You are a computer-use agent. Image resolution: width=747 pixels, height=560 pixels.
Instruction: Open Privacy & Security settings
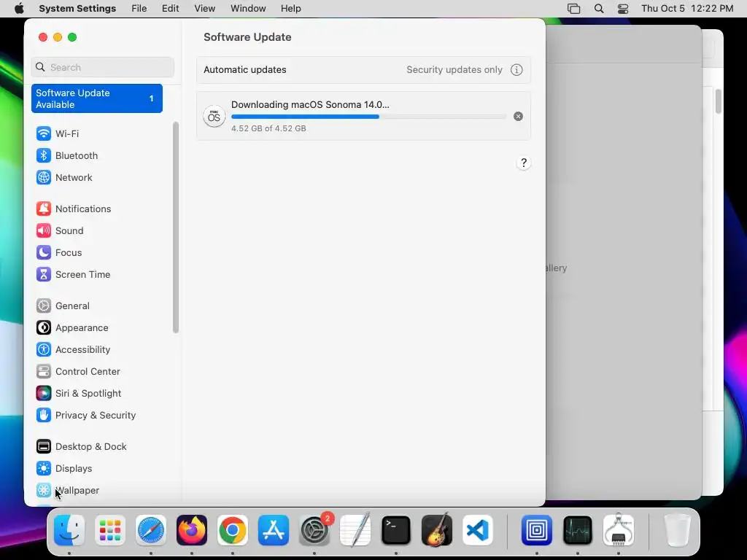(86, 416)
